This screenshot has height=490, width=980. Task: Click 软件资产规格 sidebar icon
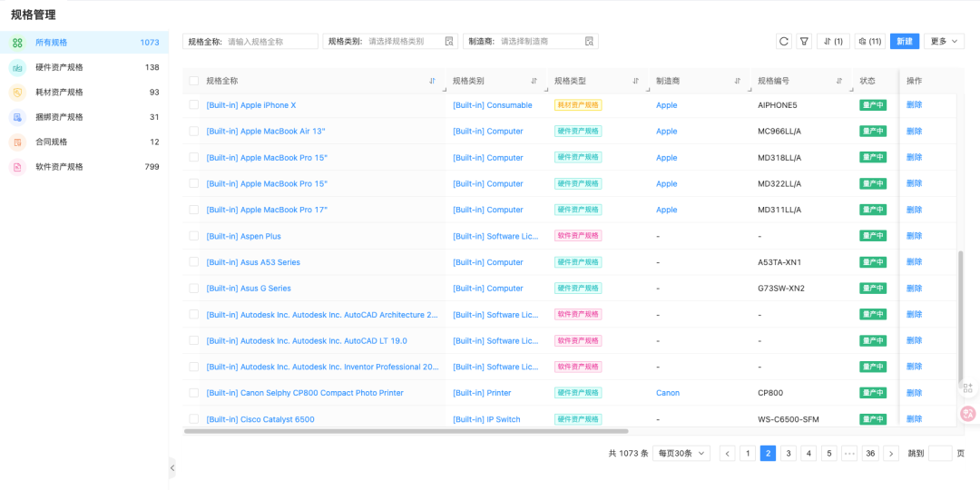[x=17, y=167]
